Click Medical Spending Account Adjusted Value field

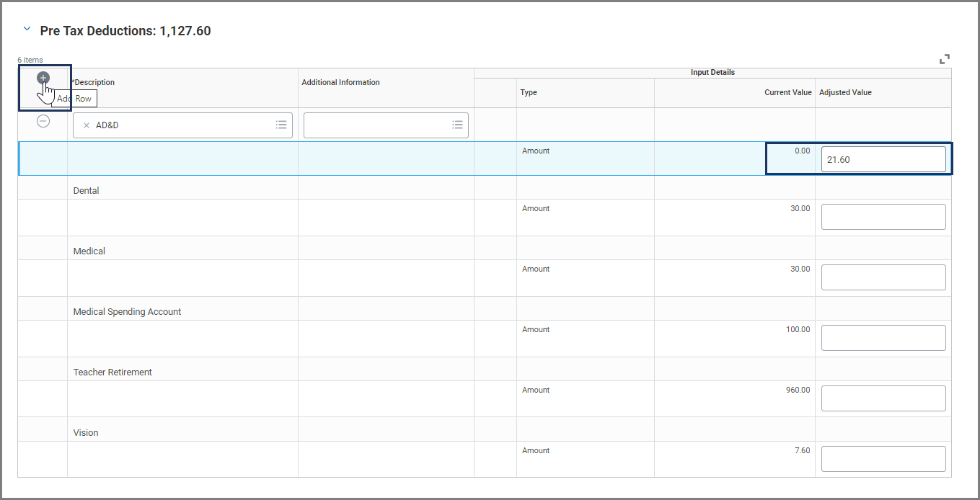pos(883,338)
